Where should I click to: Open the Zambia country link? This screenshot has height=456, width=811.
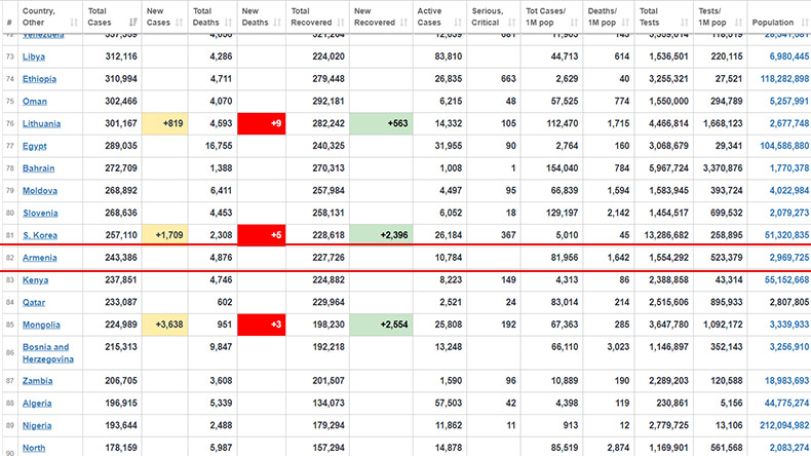37,381
